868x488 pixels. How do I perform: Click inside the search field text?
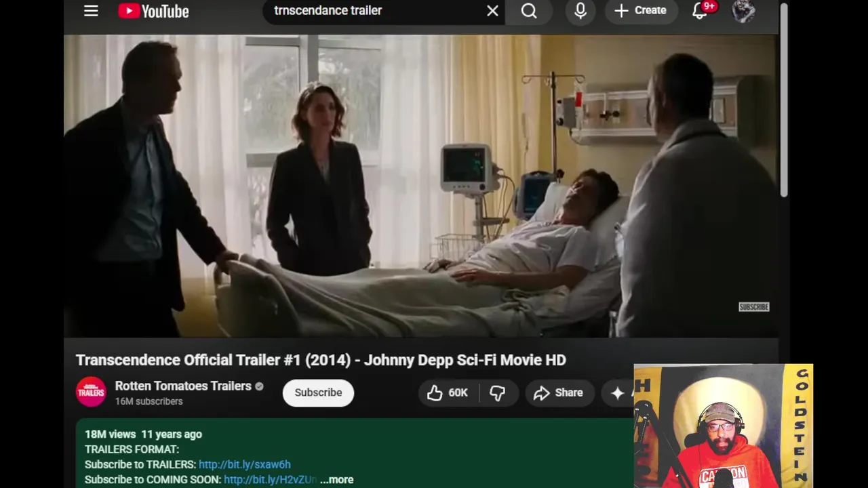tap(328, 10)
